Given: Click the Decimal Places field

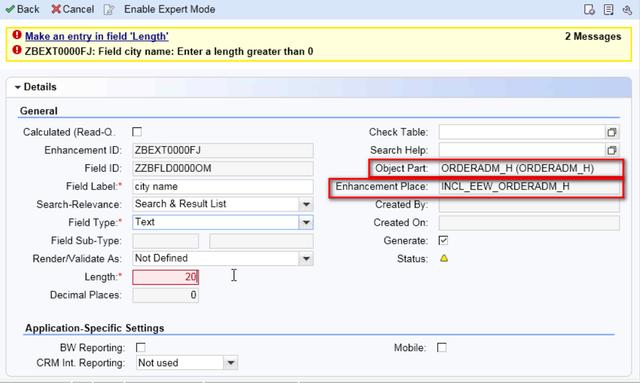Looking at the screenshot, I should (165, 295).
